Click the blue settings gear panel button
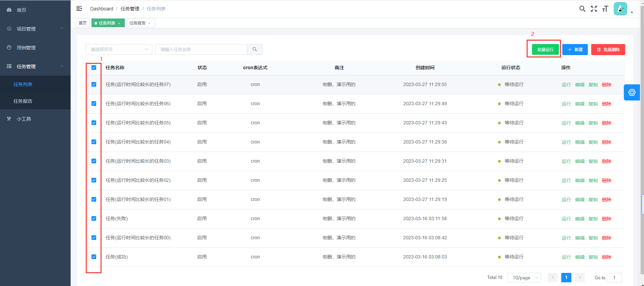The height and width of the screenshot is (286, 644). pyautogui.click(x=632, y=92)
